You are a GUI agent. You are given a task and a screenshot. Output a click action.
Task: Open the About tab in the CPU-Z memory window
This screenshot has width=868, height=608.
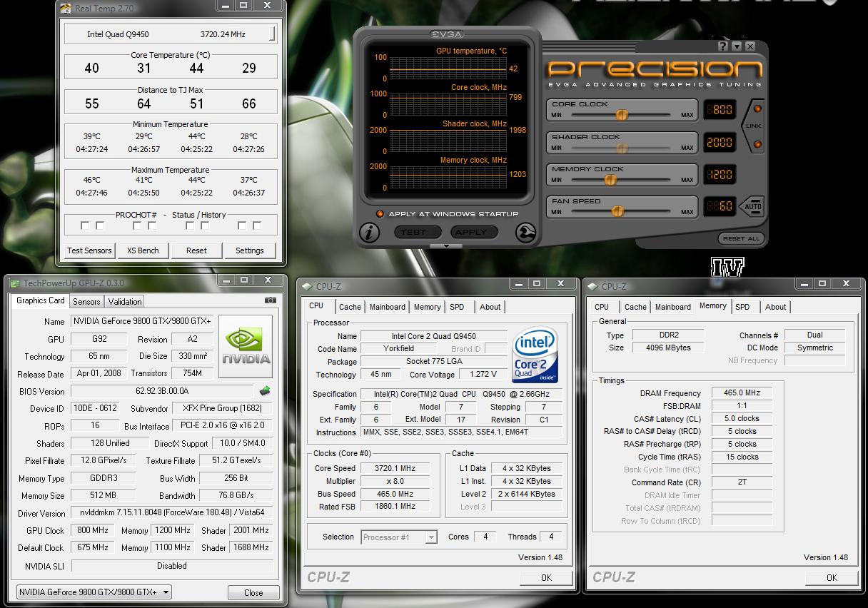tap(776, 307)
